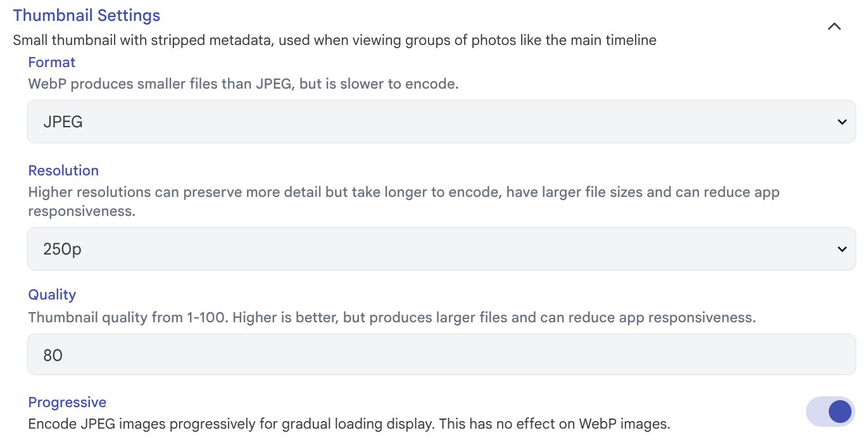
Task: Click the 250p text in Resolution selector
Action: point(63,249)
